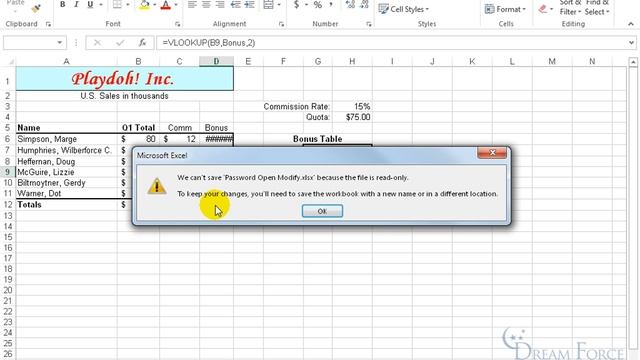Open Find & Select menu

(x=597, y=7)
